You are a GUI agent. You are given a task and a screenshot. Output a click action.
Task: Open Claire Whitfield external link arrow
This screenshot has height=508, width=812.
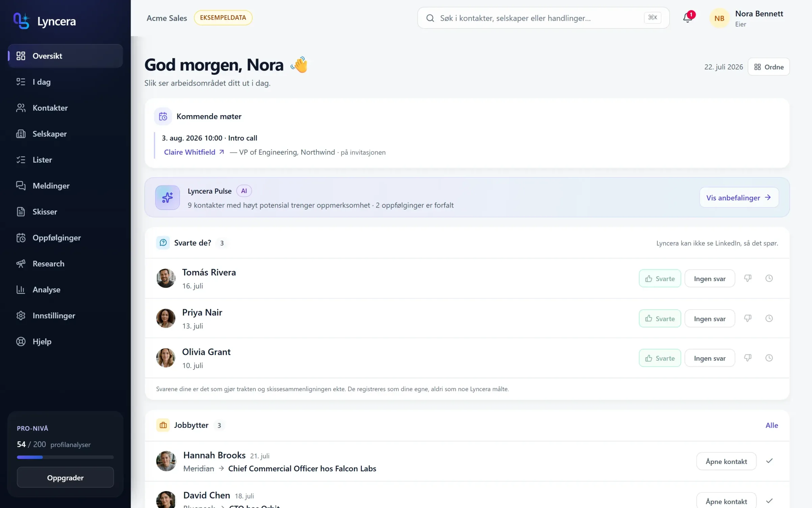(x=222, y=152)
